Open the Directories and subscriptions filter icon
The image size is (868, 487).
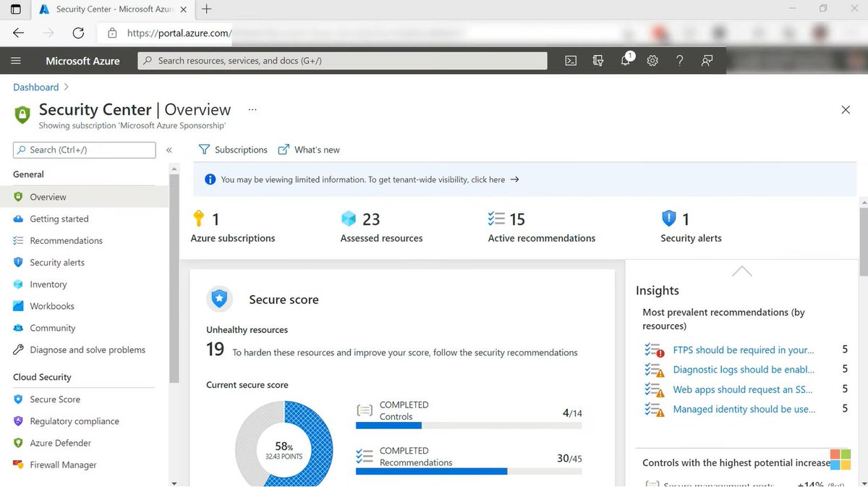pyautogui.click(x=598, y=61)
